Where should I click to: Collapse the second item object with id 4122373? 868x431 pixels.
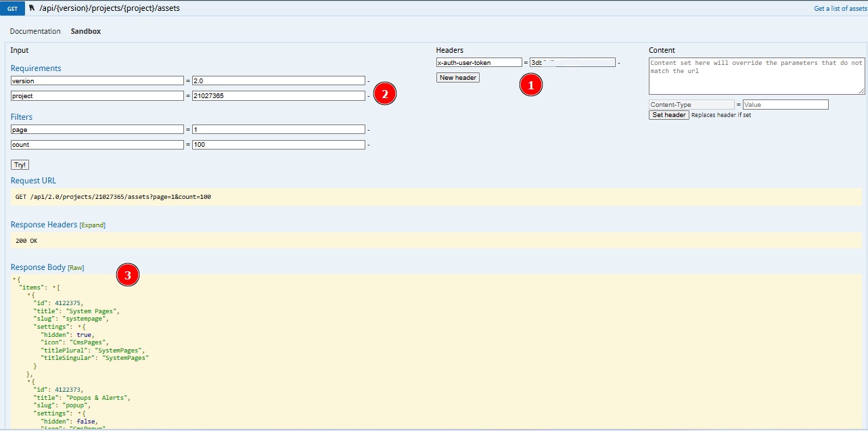tap(28, 382)
